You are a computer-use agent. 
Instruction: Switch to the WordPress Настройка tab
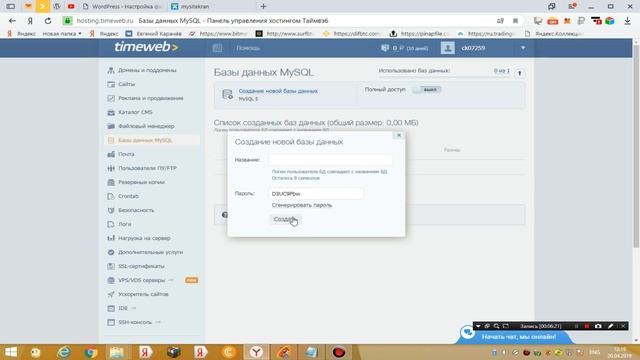[122, 7]
